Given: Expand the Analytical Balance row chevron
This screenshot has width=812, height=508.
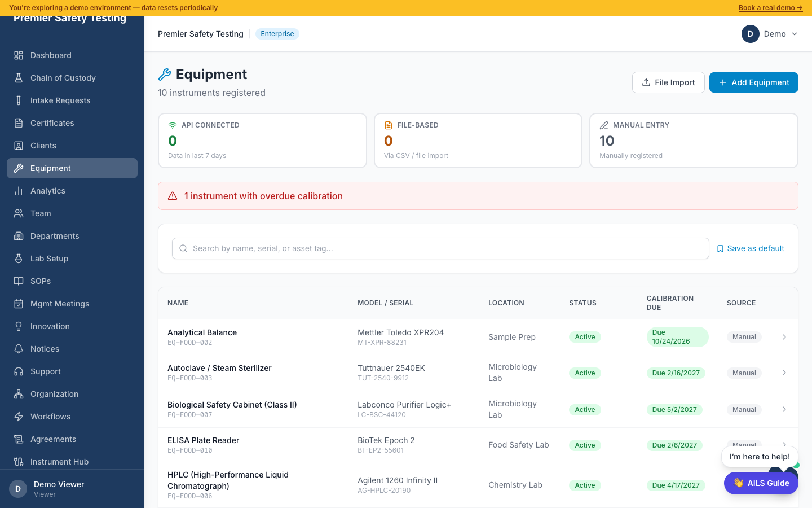Looking at the screenshot, I should click(784, 337).
